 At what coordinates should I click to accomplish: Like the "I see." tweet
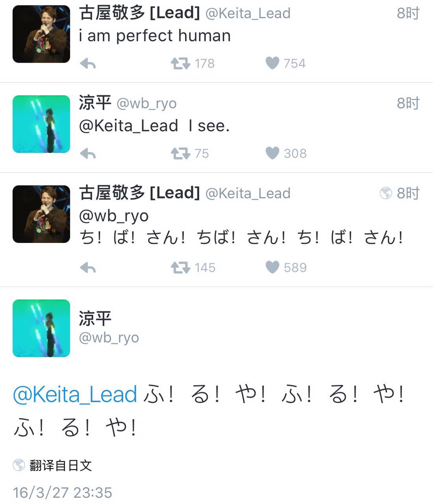click(x=272, y=153)
